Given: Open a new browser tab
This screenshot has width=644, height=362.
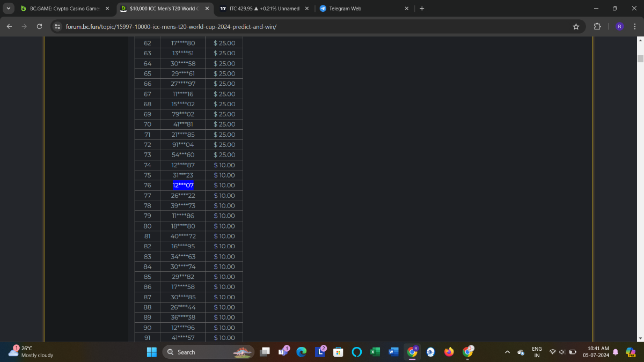Looking at the screenshot, I should tap(422, 9).
